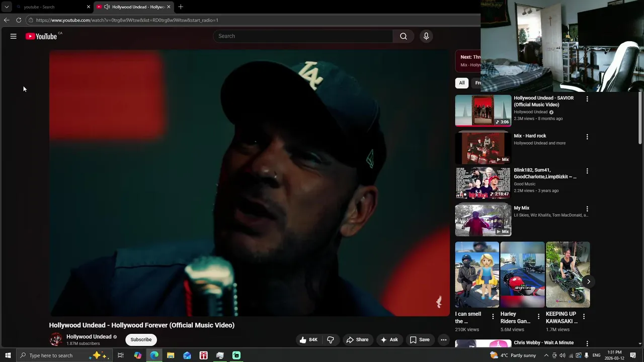The image size is (644, 362).
Task: Go to YouTube home via logo
Action: pyautogui.click(x=41, y=36)
